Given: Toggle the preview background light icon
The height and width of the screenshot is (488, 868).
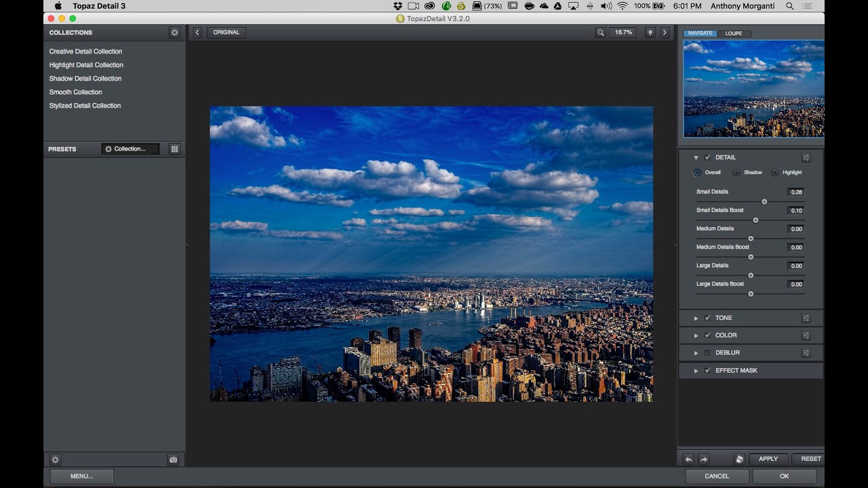Looking at the screenshot, I should point(650,33).
